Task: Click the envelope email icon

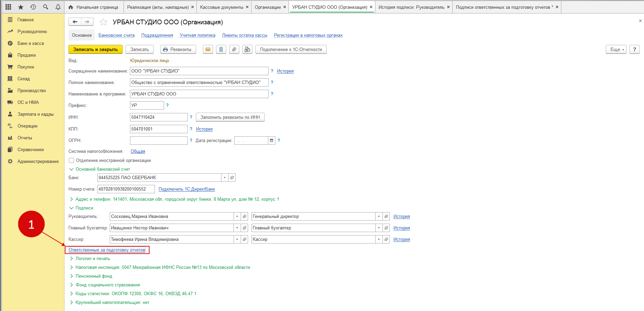Action: tap(208, 49)
